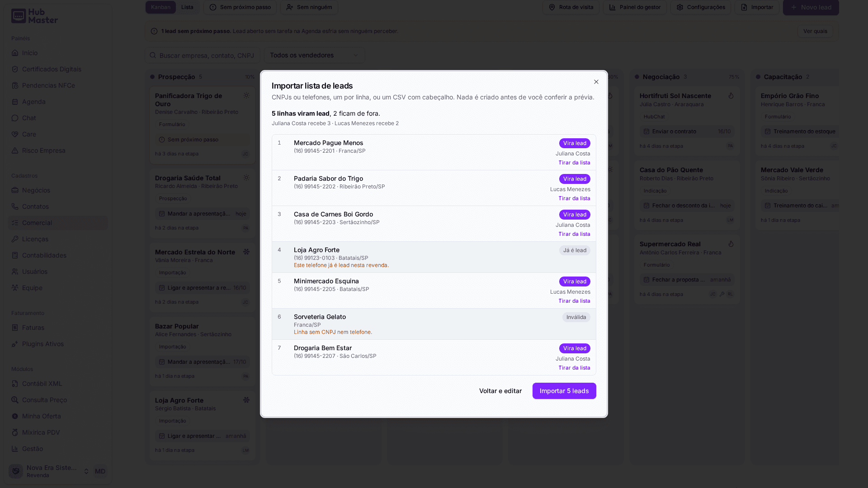868x488 pixels.
Task: Open Consulta Preço module
Action: [58, 400]
